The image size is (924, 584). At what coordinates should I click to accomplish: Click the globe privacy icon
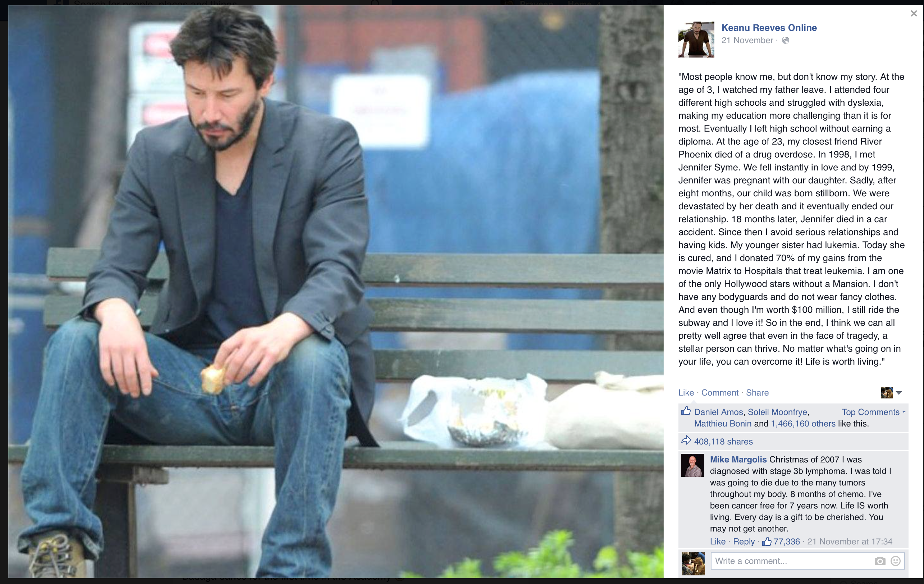[x=786, y=40]
